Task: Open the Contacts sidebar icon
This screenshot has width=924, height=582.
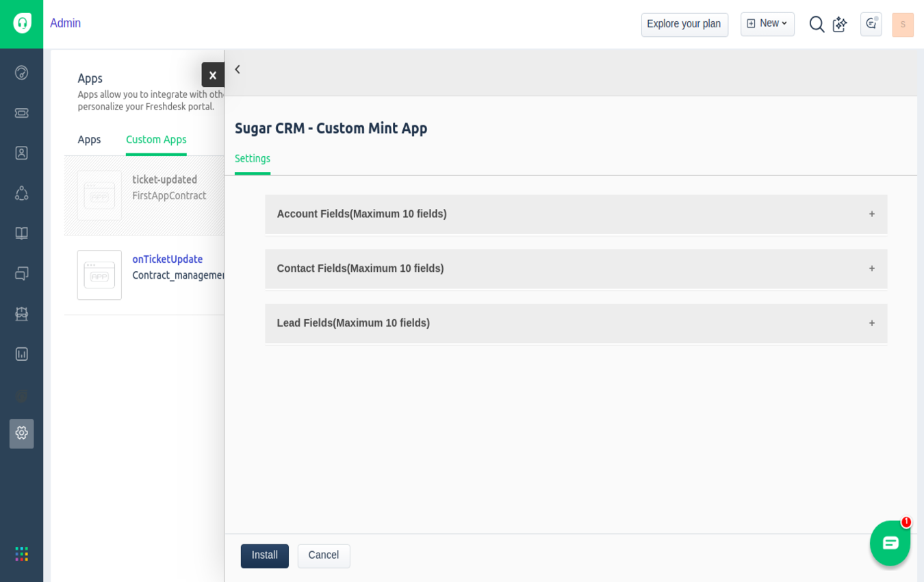Action: coord(21,153)
